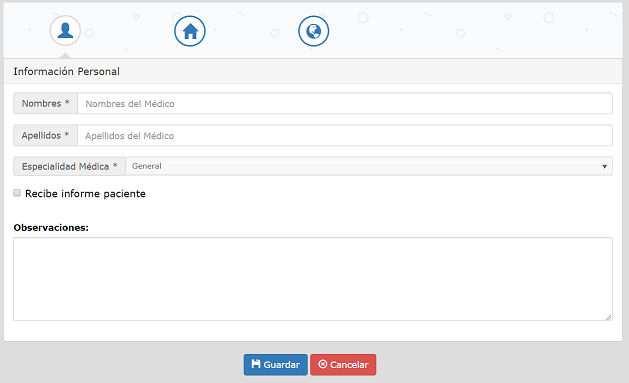Click the Información Personal heading

click(x=67, y=71)
